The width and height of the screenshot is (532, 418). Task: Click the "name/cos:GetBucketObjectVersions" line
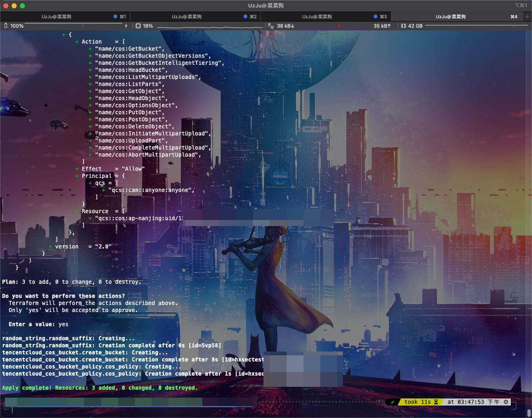click(x=150, y=56)
